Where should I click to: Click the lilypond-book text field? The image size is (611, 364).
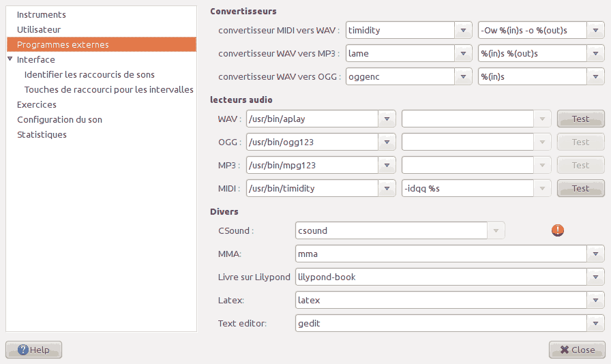click(441, 277)
